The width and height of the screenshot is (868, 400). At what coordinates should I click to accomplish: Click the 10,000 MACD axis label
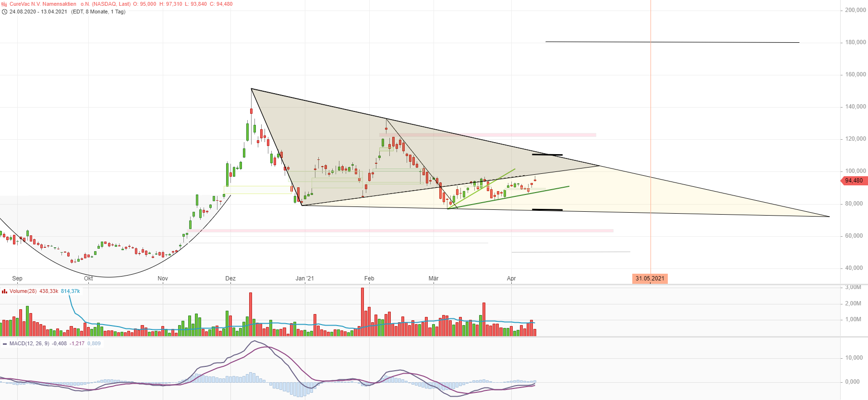click(x=854, y=358)
